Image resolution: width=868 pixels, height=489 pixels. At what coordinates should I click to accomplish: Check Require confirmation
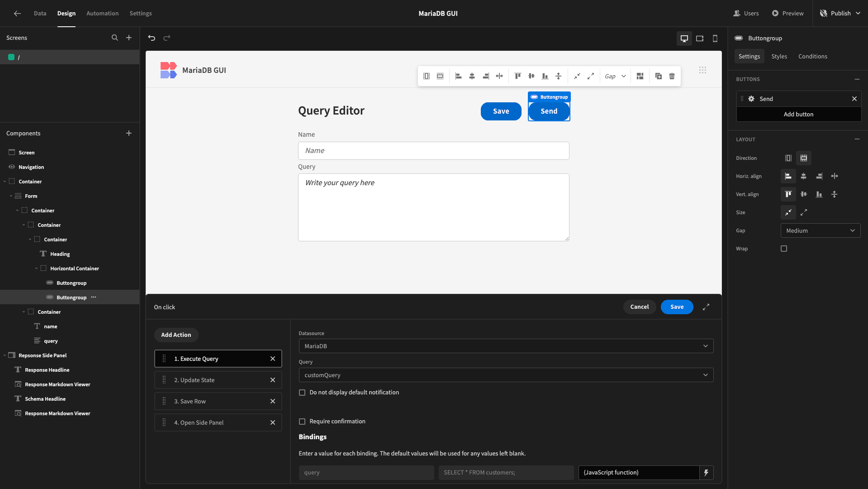click(302, 422)
